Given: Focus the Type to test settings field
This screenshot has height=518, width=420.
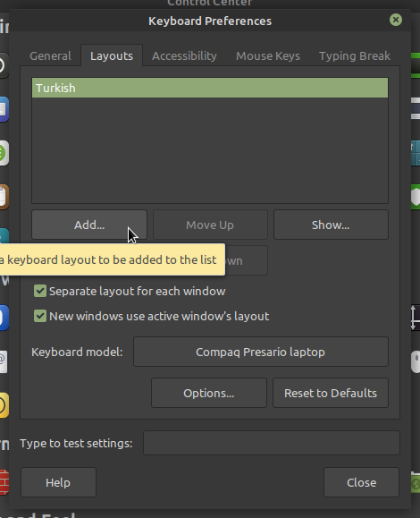Looking at the screenshot, I should (x=272, y=443).
